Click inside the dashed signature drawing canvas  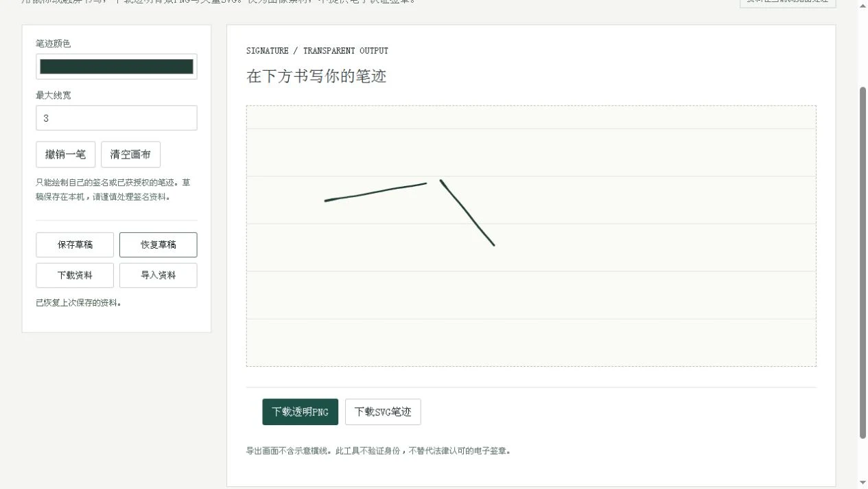pyautogui.click(x=531, y=236)
